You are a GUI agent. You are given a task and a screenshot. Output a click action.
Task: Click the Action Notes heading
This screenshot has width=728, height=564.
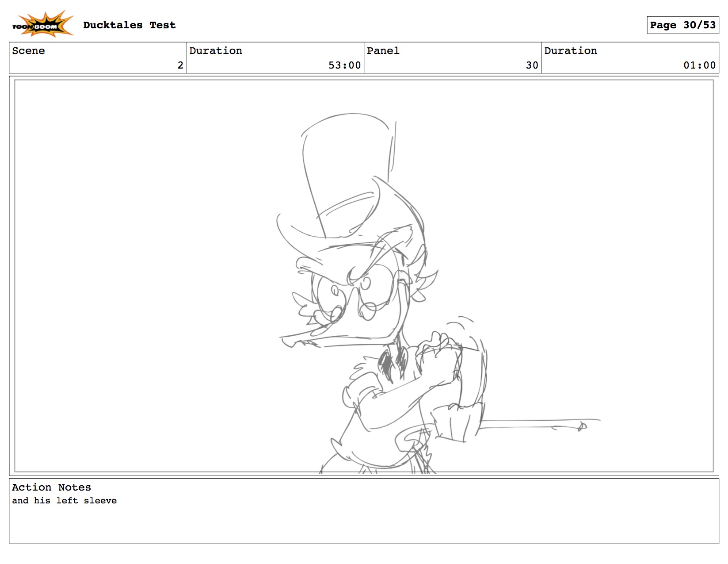pos(51,487)
